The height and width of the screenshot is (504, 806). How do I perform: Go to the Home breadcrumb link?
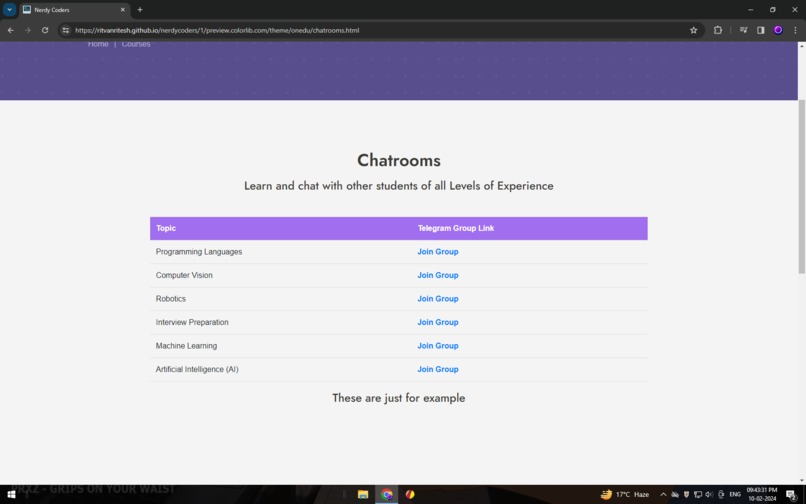point(98,45)
